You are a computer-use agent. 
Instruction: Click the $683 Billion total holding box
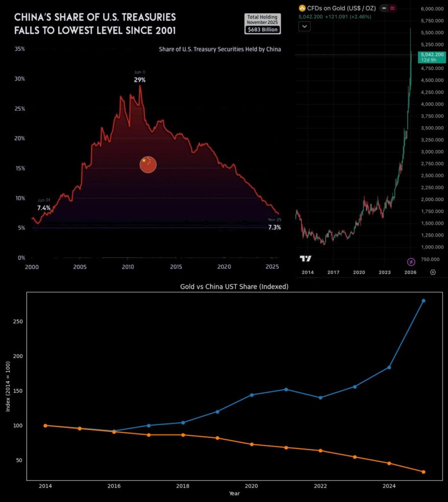[262, 29]
